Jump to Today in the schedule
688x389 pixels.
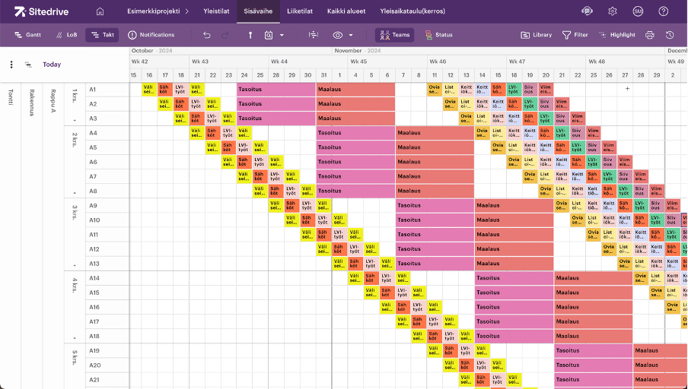tap(52, 64)
